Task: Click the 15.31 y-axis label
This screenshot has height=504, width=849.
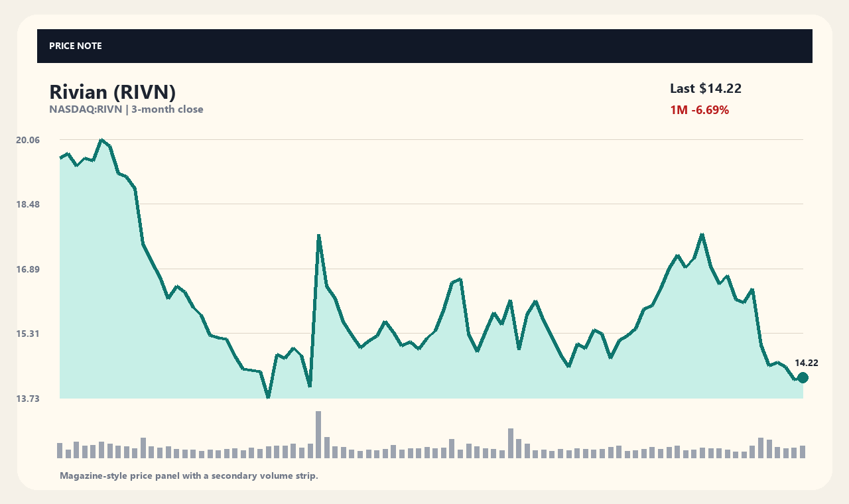Action: click(x=28, y=334)
